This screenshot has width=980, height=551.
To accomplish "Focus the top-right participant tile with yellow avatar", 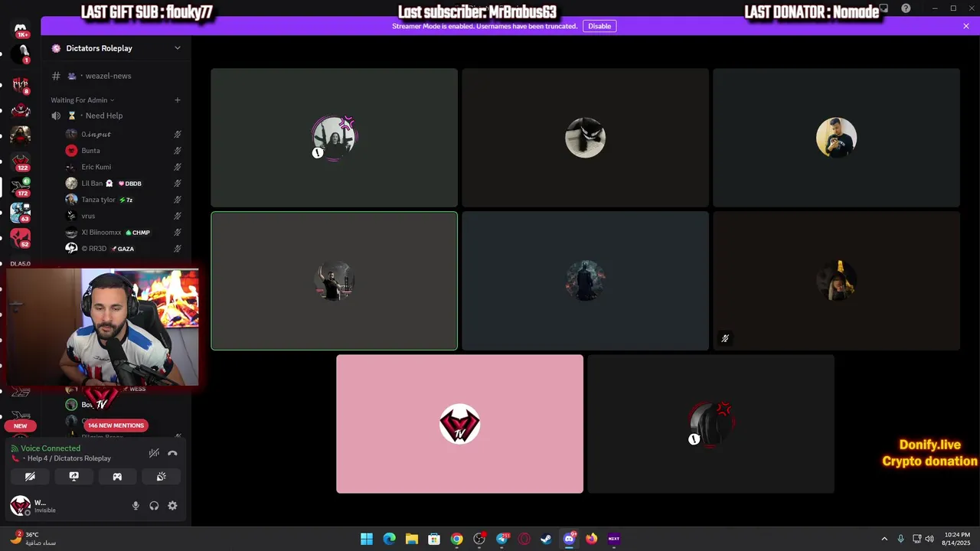I will coord(836,138).
